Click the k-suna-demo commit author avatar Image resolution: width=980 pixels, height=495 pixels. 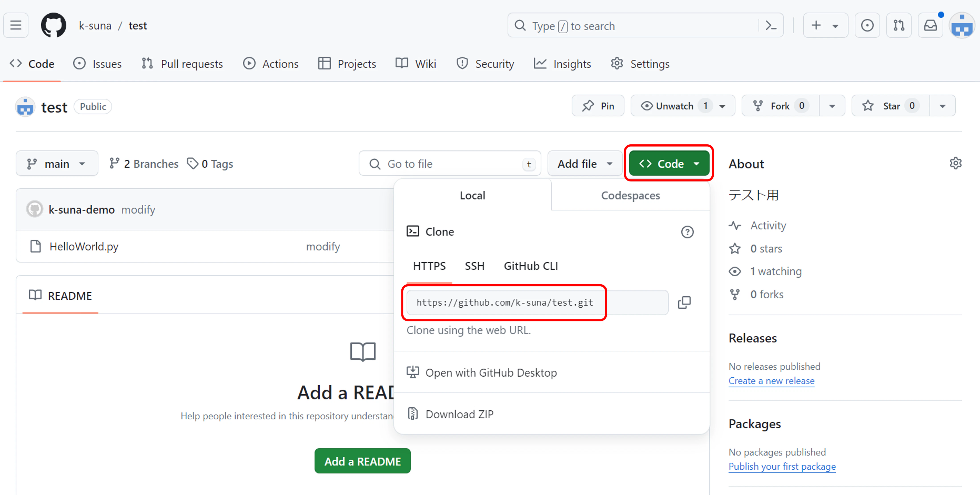pos(35,209)
